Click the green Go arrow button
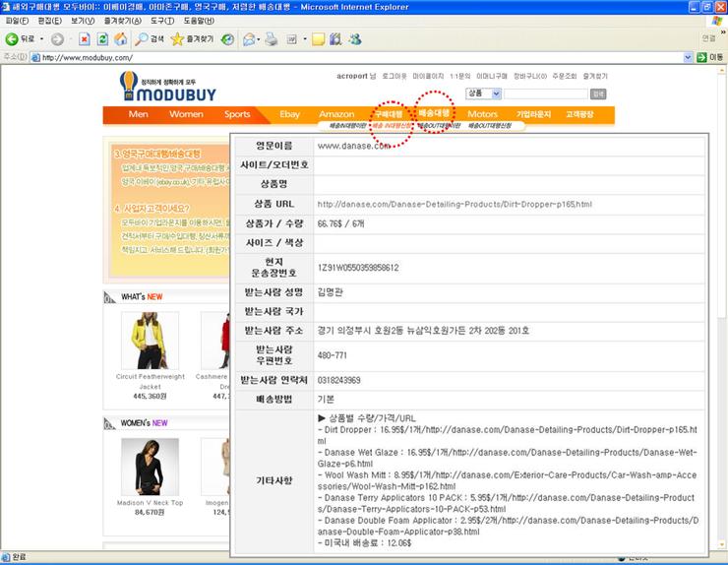This screenshot has width=728, height=565. point(701,58)
